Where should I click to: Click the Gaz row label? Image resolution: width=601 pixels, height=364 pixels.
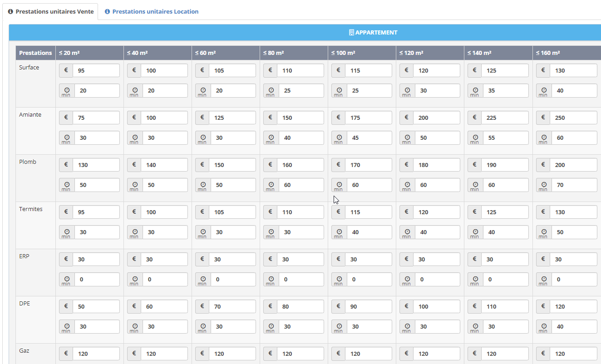24,350
